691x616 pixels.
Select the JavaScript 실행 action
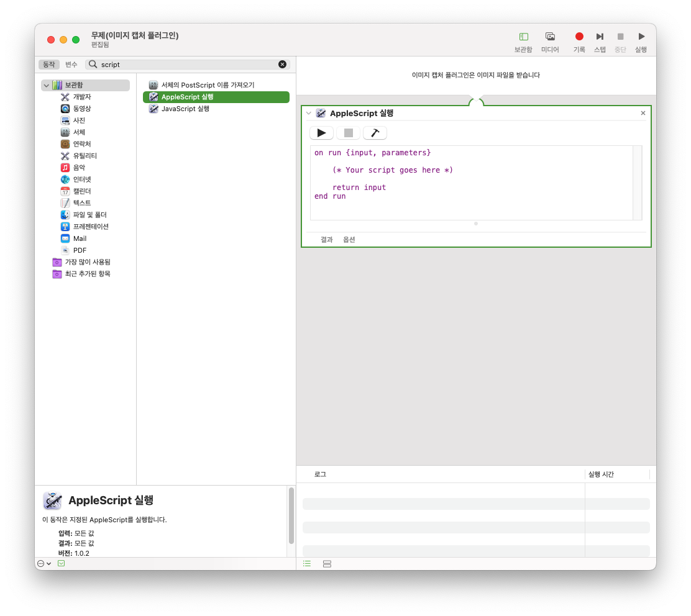tap(216, 109)
